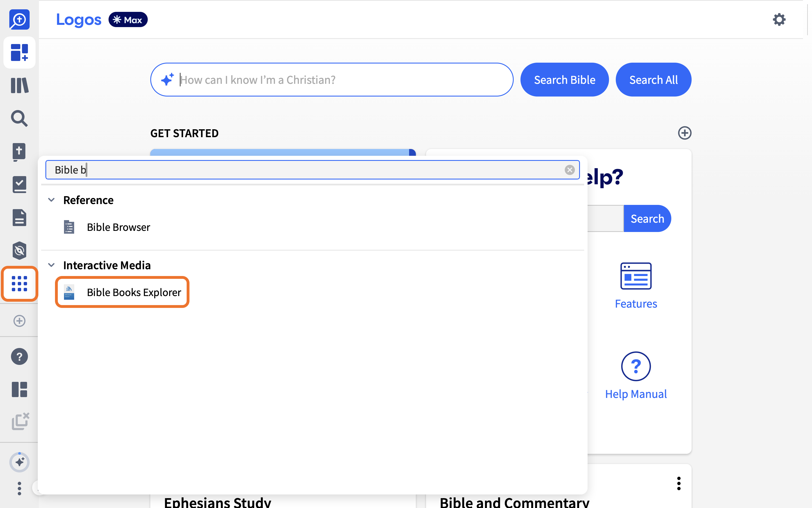Click the Search button in the help card
The image size is (812, 508).
point(647,218)
